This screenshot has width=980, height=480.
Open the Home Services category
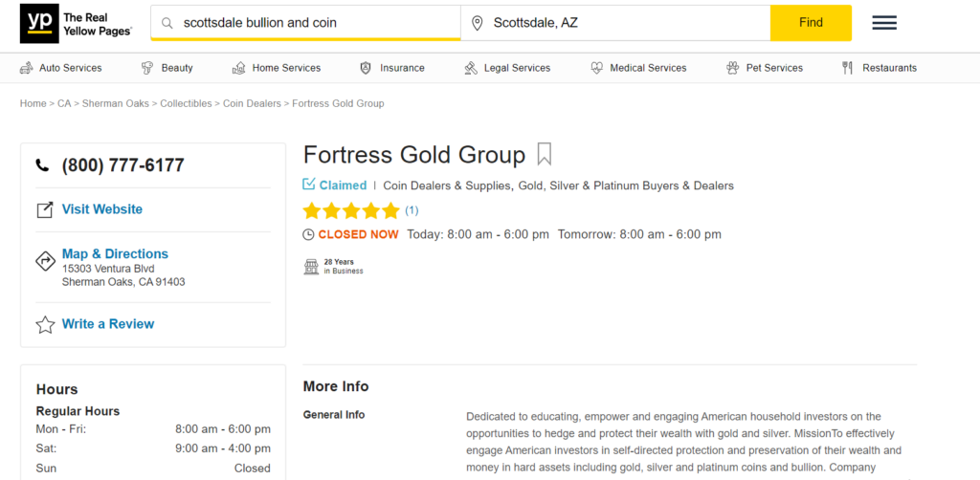[287, 68]
